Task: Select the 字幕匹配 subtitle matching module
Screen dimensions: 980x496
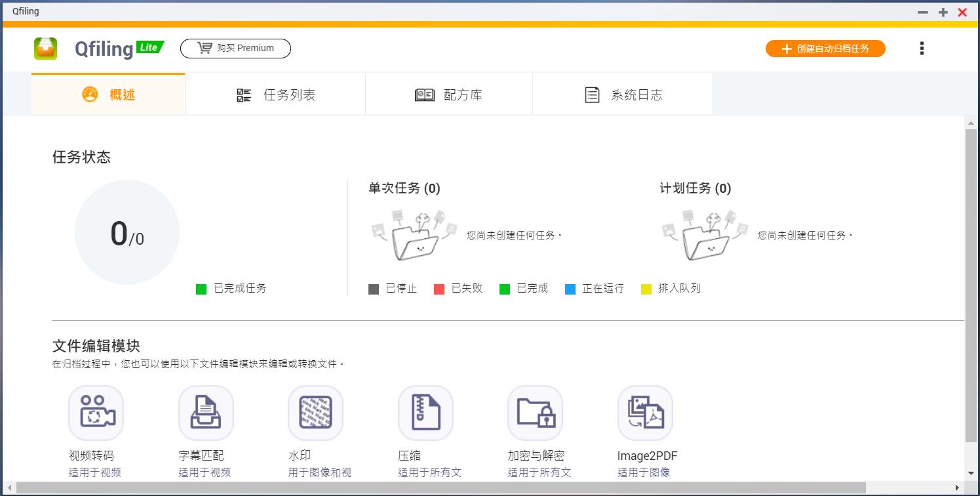Action: [206, 413]
